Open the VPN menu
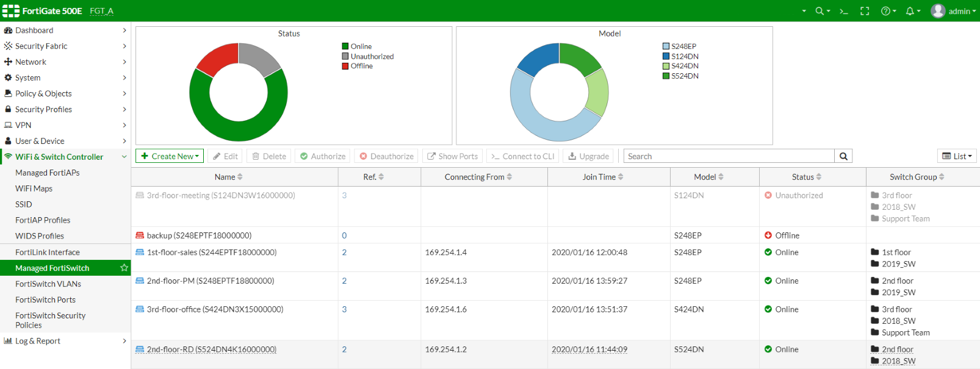 point(65,125)
